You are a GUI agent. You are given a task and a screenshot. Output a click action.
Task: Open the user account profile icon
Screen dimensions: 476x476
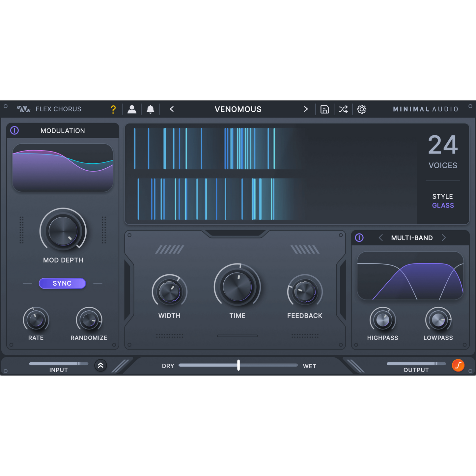[x=132, y=109]
